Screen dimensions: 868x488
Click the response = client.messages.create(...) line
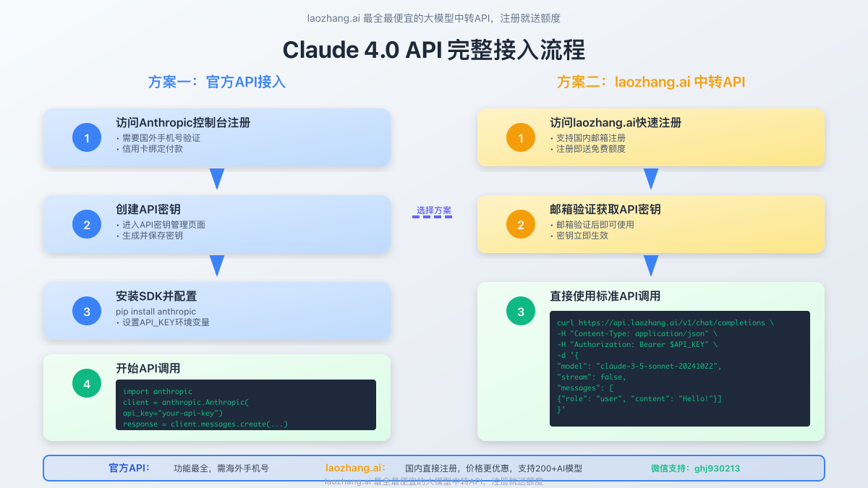tap(205, 424)
